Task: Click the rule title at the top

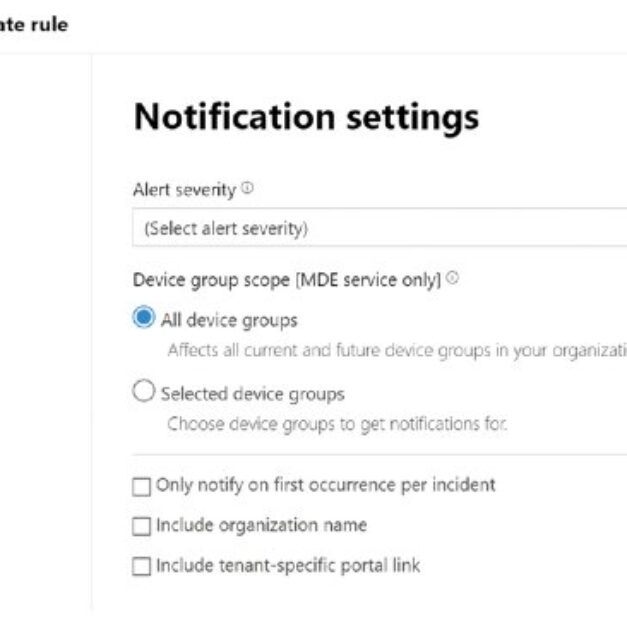Action: (35, 25)
